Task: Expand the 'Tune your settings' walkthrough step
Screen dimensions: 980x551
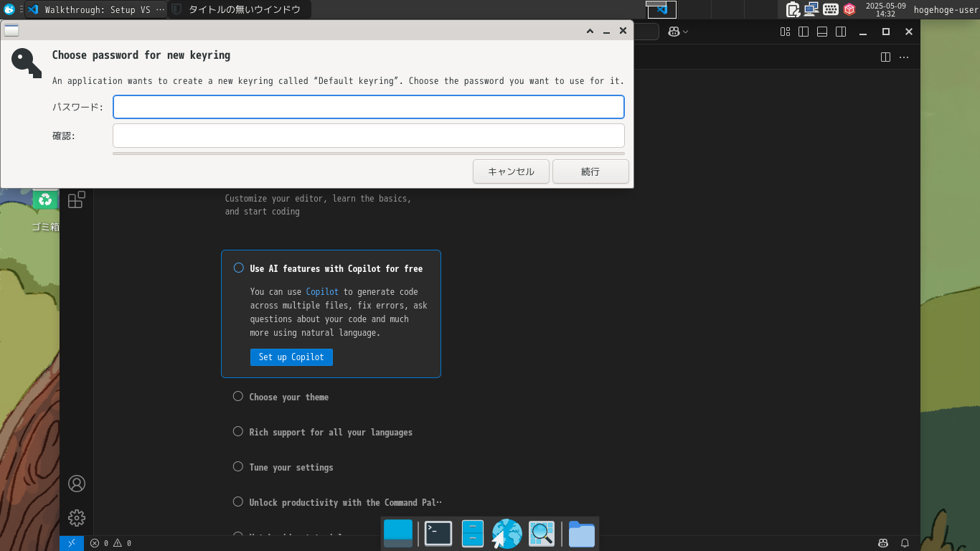Action: pos(291,467)
